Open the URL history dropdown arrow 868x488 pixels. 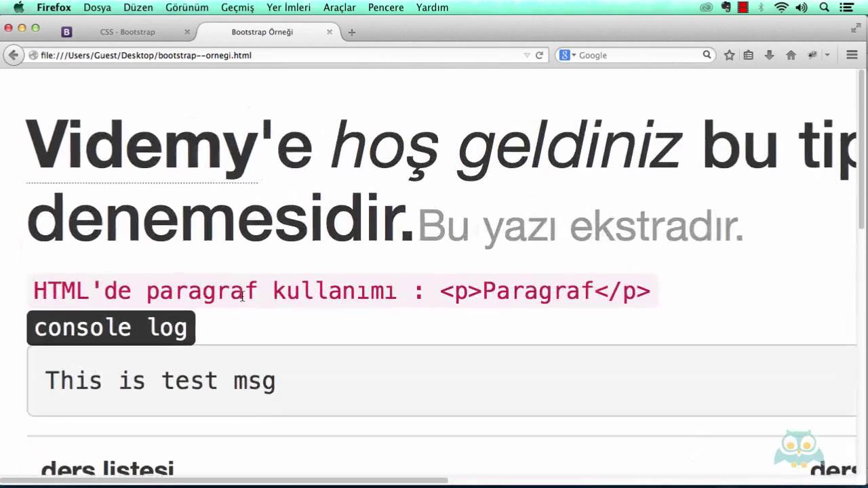526,56
